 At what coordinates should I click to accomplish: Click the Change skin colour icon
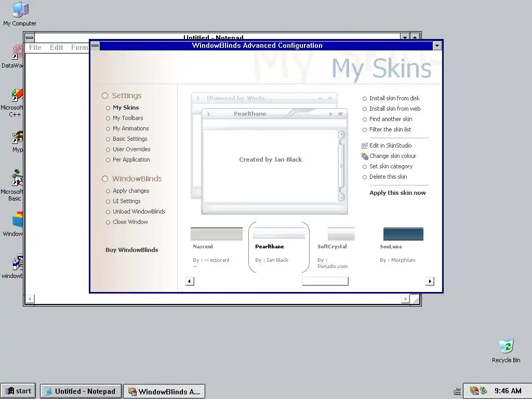coord(365,156)
